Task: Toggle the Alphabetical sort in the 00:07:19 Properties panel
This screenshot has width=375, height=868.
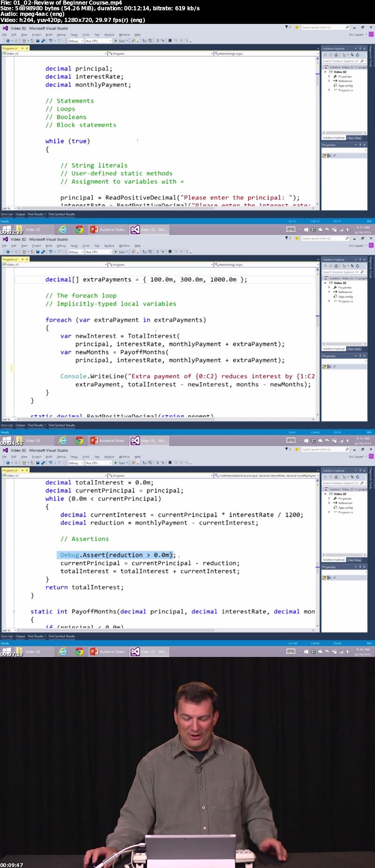Action: (329, 578)
